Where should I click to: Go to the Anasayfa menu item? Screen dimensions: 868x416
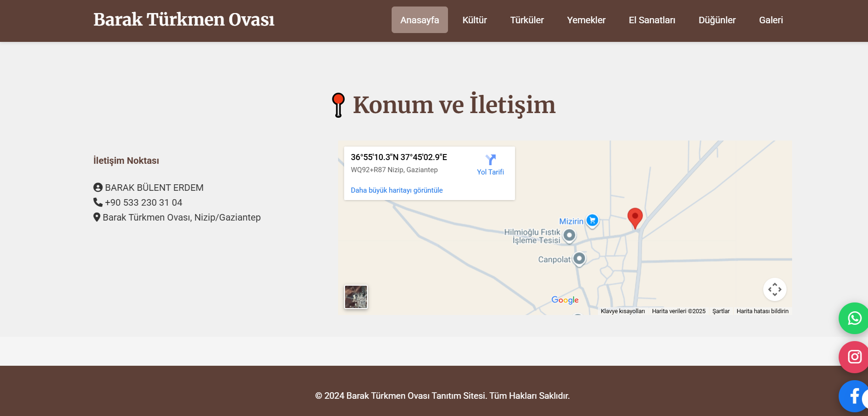click(420, 20)
